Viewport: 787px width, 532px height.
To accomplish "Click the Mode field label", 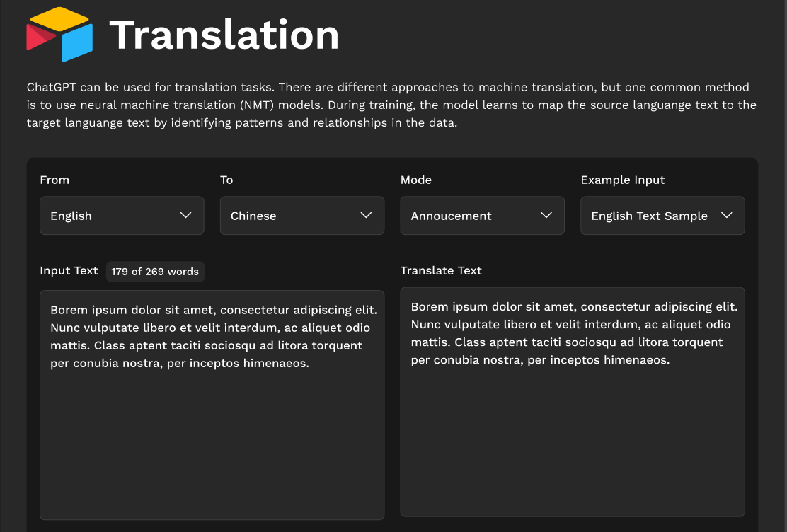I will (x=416, y=180).
